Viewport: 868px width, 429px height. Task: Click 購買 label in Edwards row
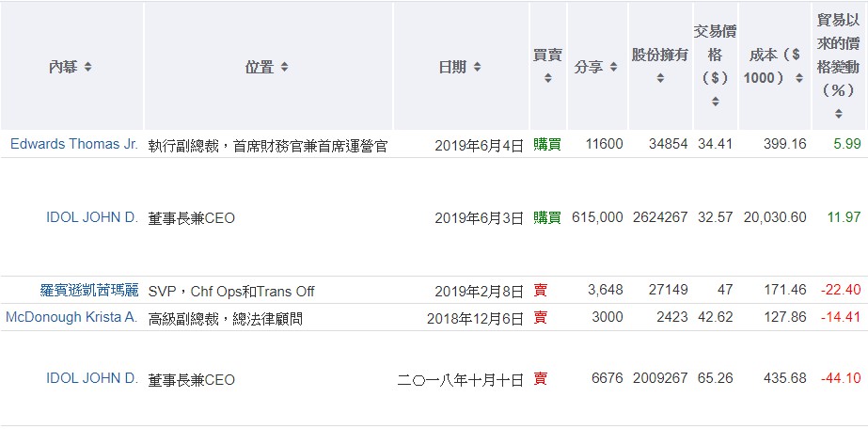click(546, 144)
